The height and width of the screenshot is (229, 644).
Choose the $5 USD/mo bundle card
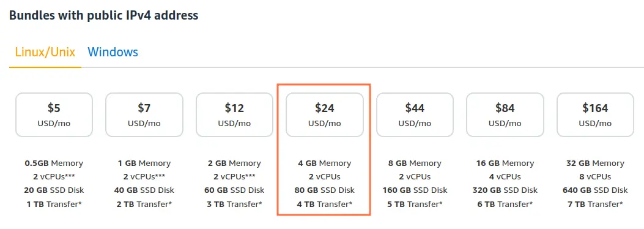point(54,114)
